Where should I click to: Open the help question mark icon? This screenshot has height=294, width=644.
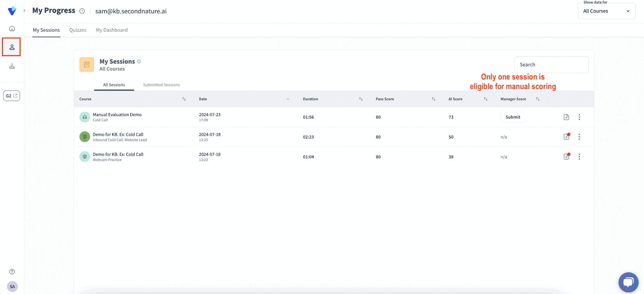click(12, 271)
